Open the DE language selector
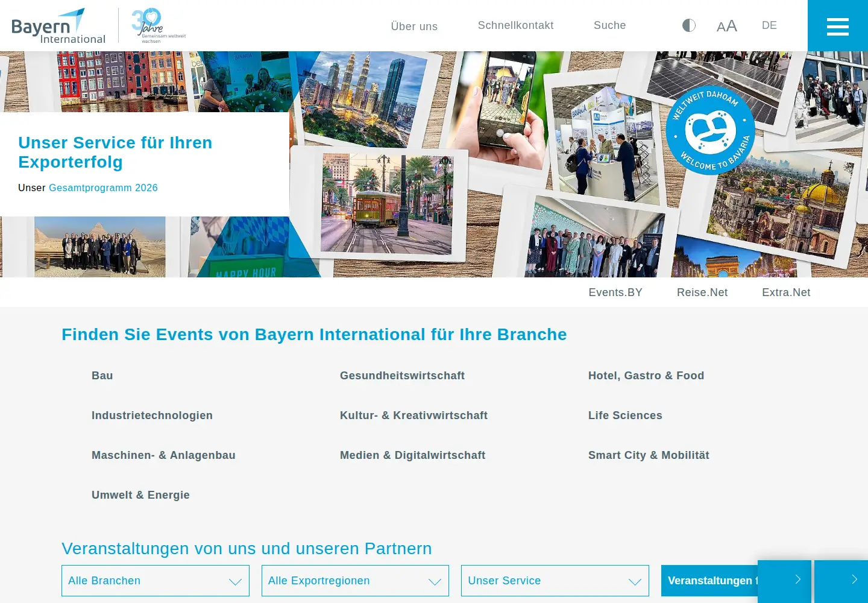 [769, 25]
